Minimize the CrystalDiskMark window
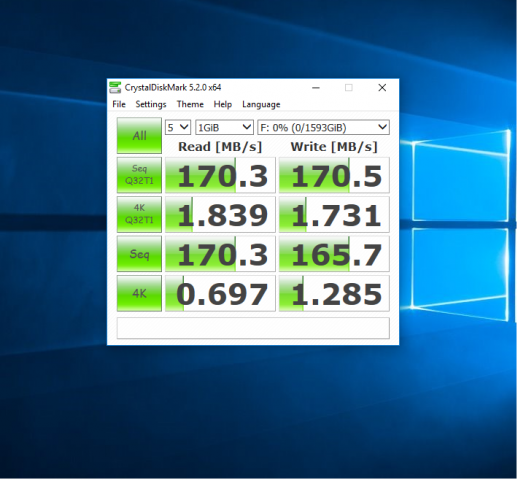This screenshot has width=518, height=480. pos(316,88)
